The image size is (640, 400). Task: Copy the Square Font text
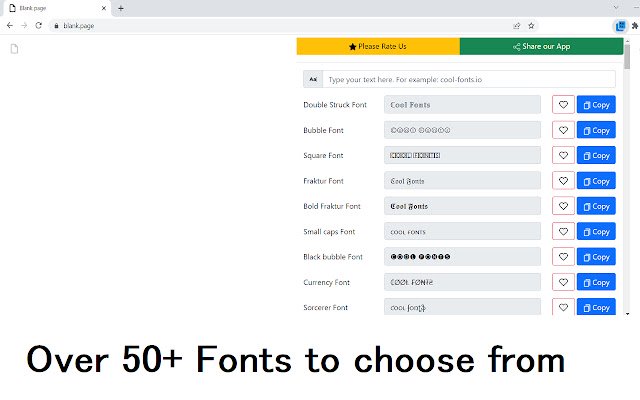(x=596, y=156)
